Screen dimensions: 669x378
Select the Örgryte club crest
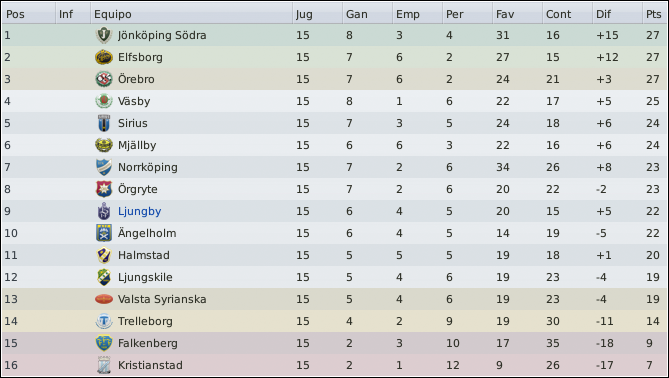tap(104, 189)
